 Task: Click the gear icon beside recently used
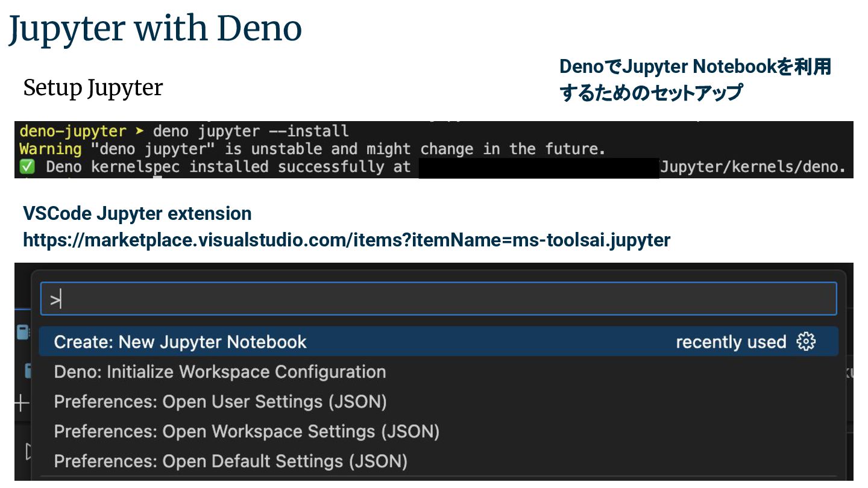[806, 342]
